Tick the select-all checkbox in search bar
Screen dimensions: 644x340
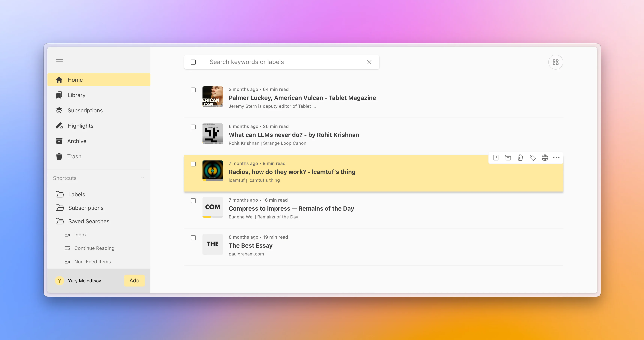(193, 62)
